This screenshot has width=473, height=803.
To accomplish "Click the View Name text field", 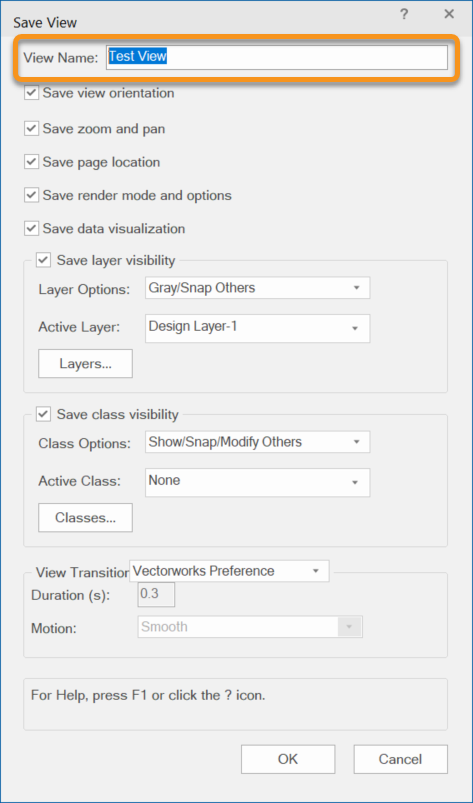I will [x=277, y=57].
